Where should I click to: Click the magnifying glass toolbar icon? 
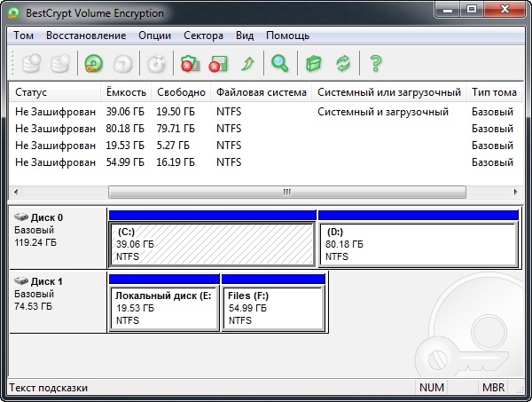click(x=280, y=63)
